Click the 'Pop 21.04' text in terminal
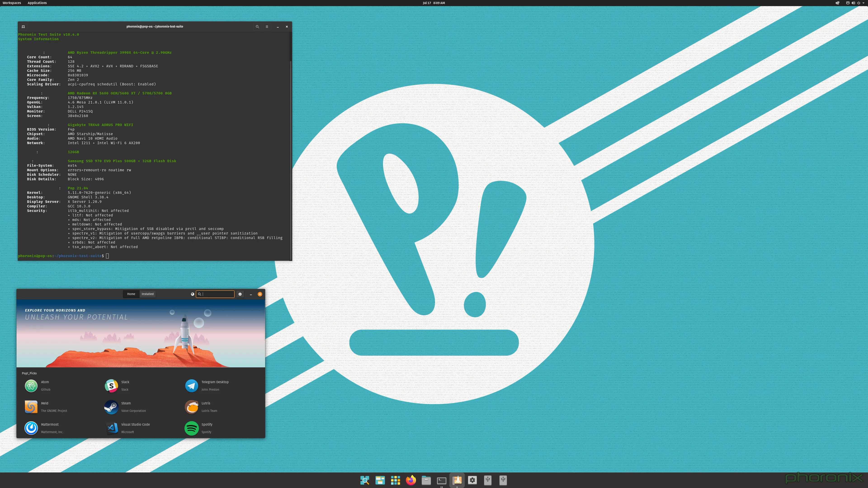The image size is (868, 488). coord(78,188)
